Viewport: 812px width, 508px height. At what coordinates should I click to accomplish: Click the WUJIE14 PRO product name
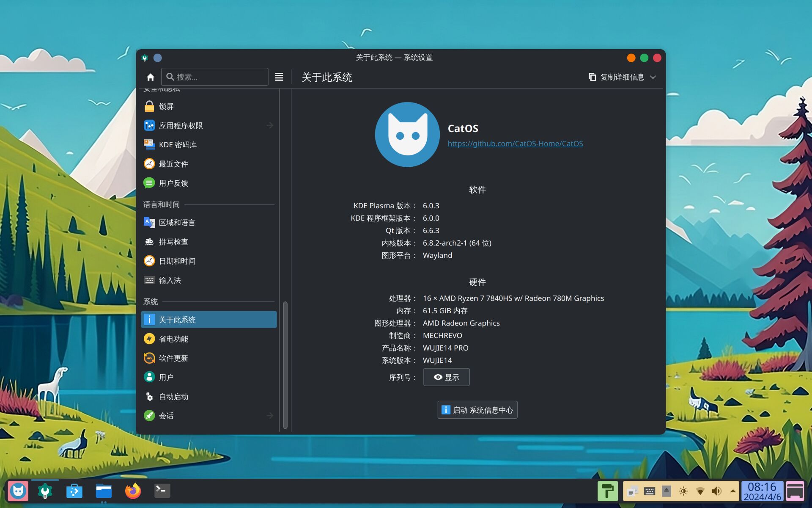pyautogui.click(x=445, y=348)
